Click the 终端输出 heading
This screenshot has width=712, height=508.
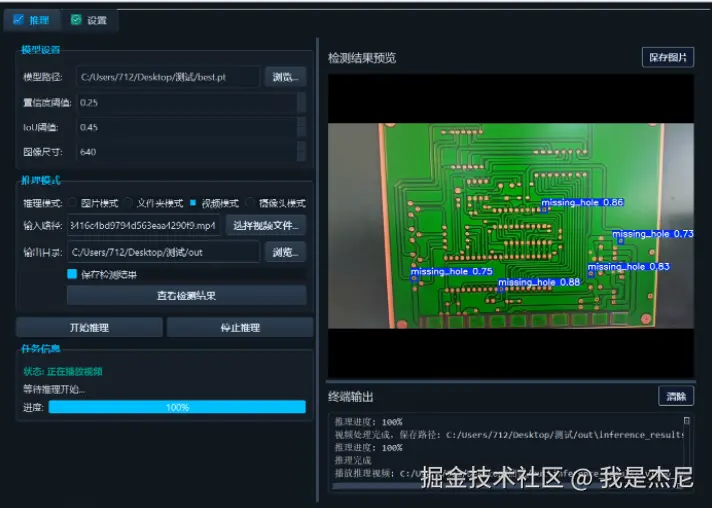point(351,397)
